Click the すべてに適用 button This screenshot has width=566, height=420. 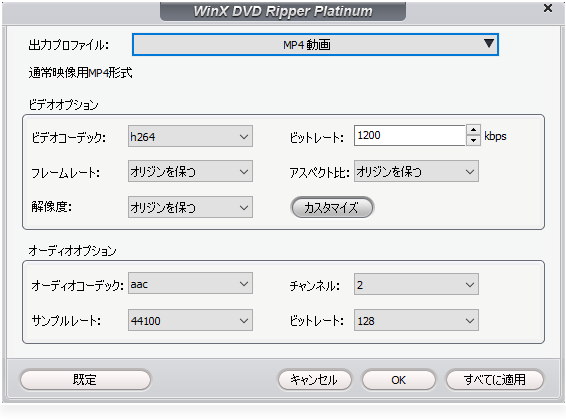pos(495,380)
